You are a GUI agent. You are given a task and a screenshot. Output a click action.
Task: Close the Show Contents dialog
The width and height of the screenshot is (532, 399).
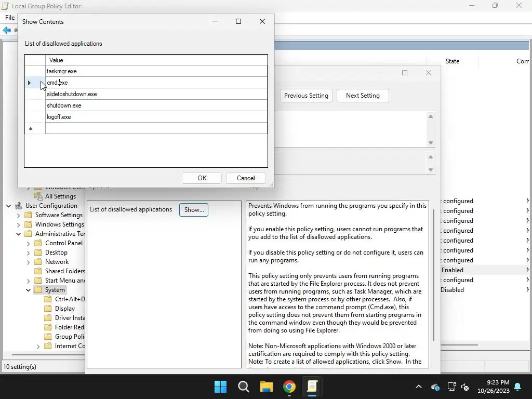pos(262,21)
